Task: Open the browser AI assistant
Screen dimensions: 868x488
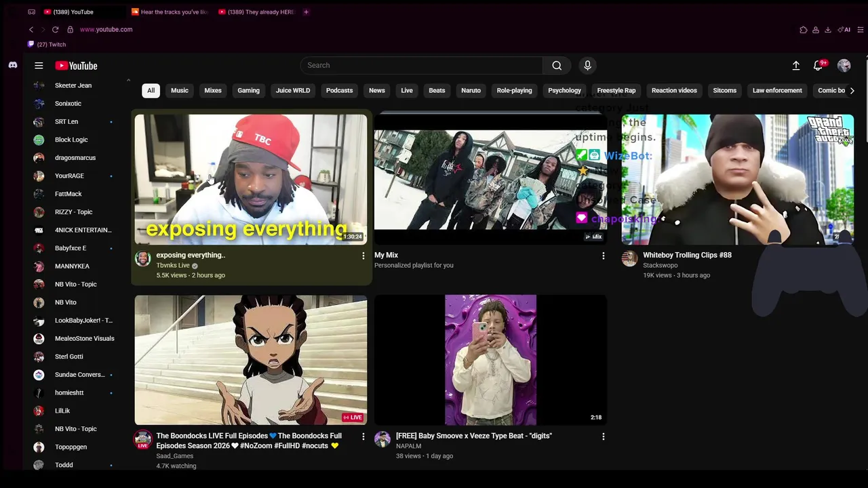Action: [844, 30]
